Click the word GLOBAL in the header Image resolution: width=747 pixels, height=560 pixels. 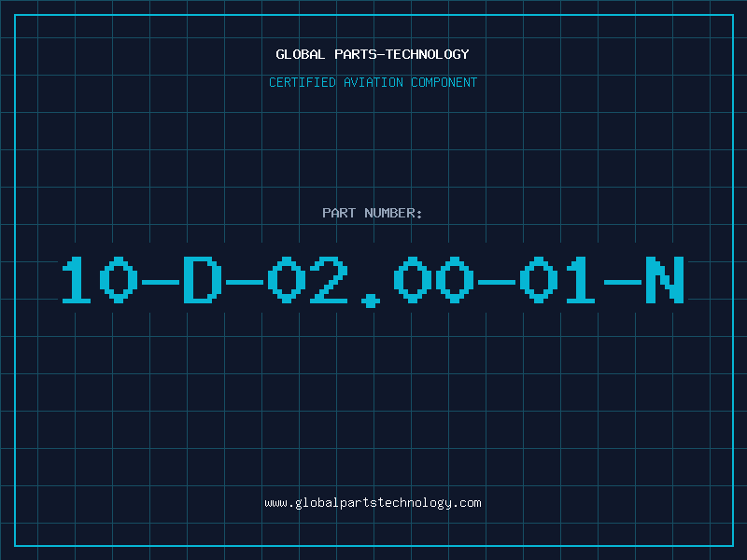[x=301, y=54]
